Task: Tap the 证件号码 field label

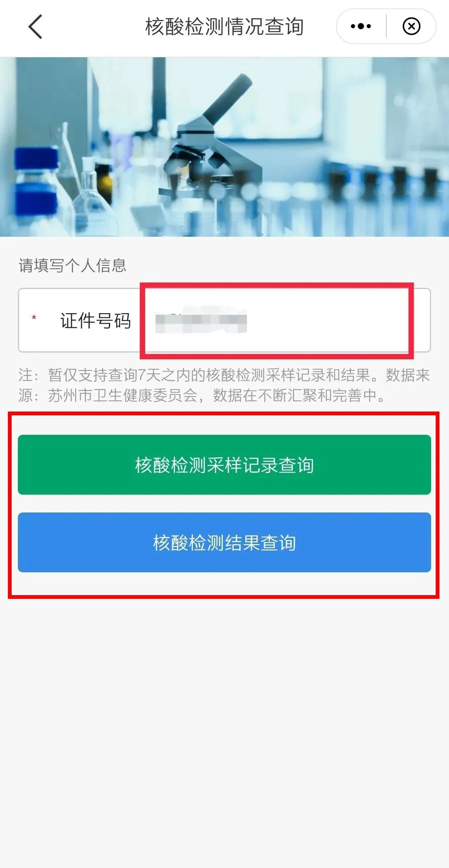Action: (x=96, y=321)
